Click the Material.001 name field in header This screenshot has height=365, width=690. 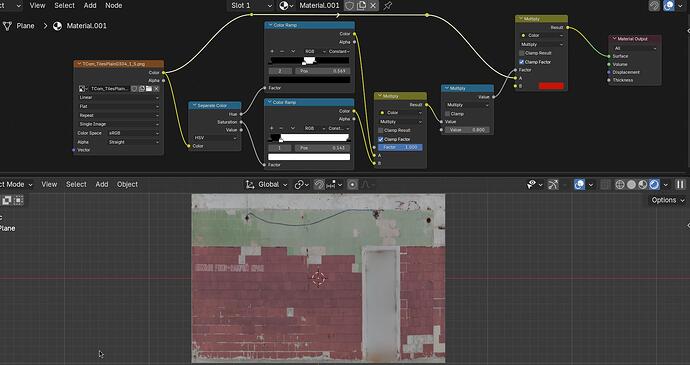(319, 6)
